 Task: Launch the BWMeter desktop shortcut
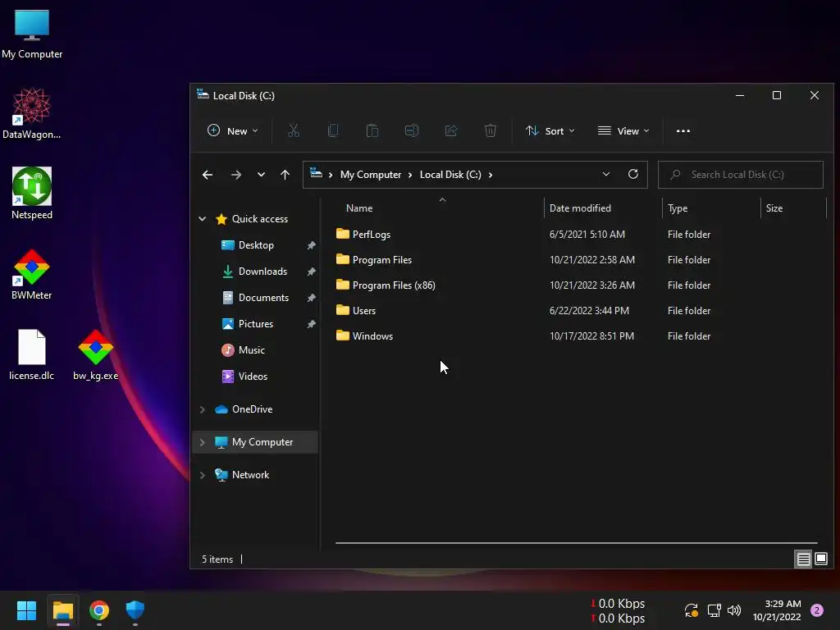tap(32, 274)
